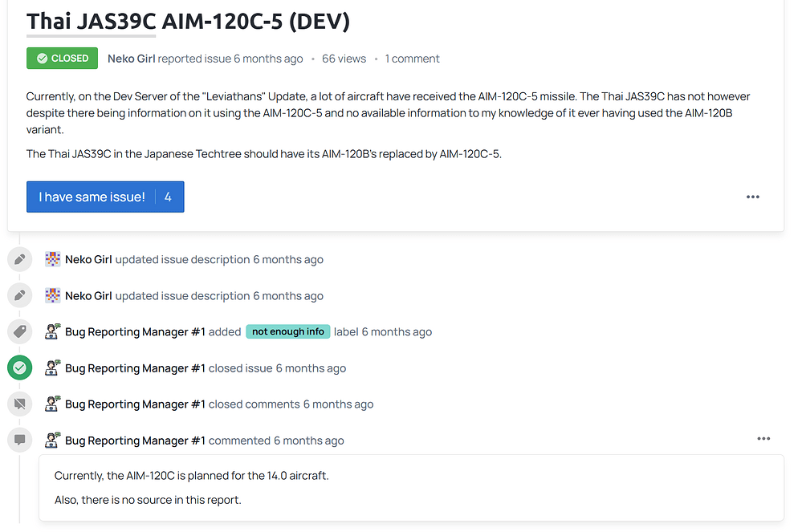Click the "not enough info" label
The image size is (802, 532).
287,331
